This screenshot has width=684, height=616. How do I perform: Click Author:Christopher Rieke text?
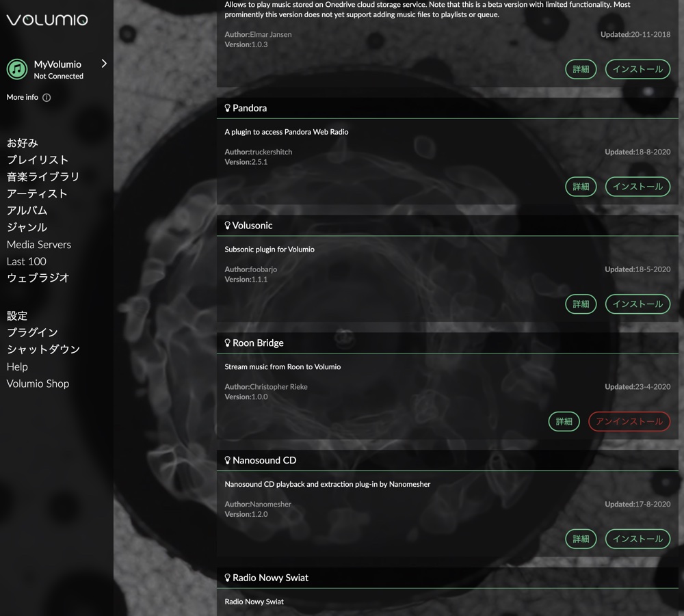(x=265, y=387)
